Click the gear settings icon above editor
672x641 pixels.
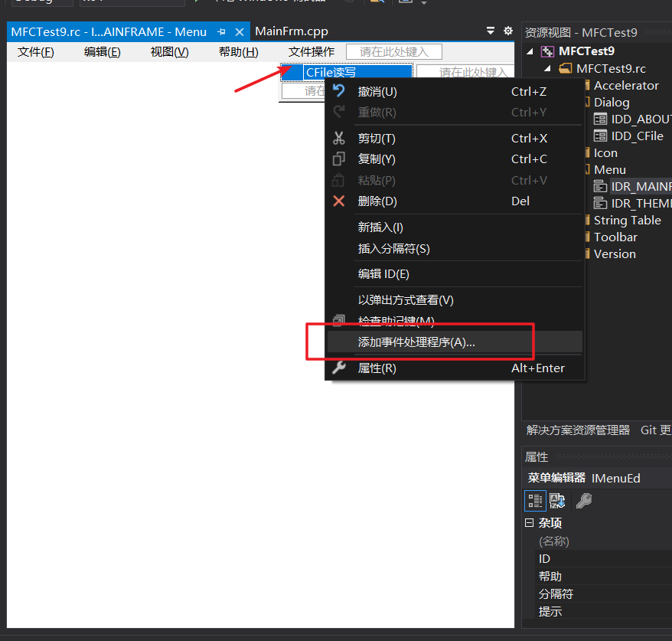click(508, 31)
